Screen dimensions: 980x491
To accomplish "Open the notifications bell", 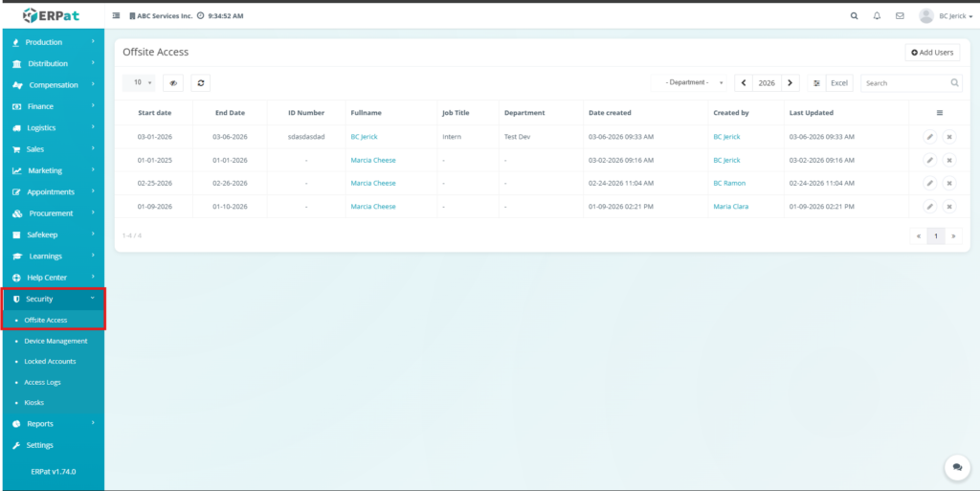I will click(x=877, y=16).
